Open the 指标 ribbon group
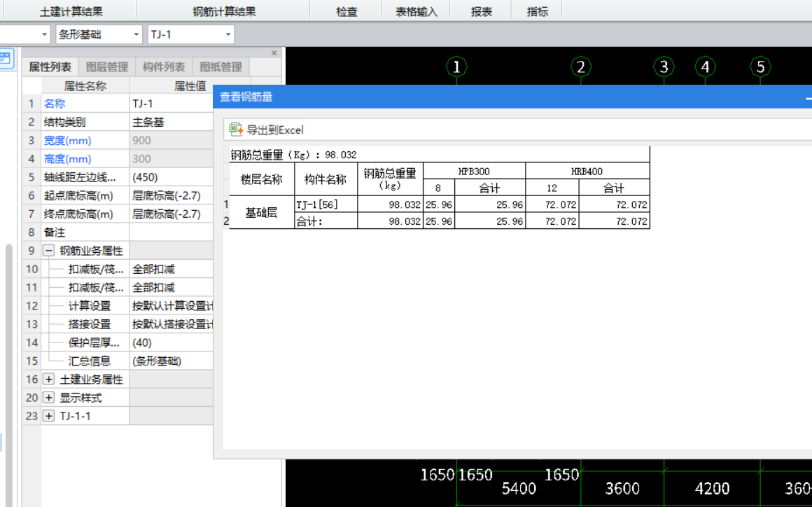The image size is (812, 507). tap(537, 11)
